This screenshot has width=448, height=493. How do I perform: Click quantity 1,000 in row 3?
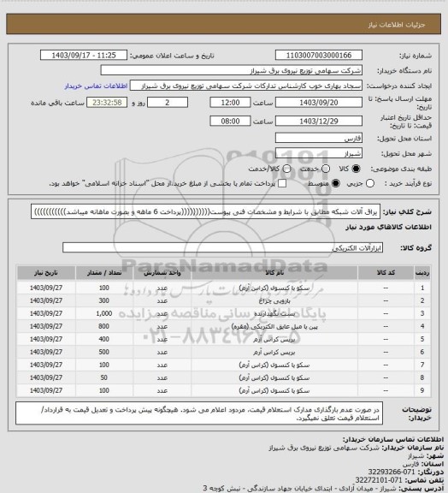pos(104,313)
